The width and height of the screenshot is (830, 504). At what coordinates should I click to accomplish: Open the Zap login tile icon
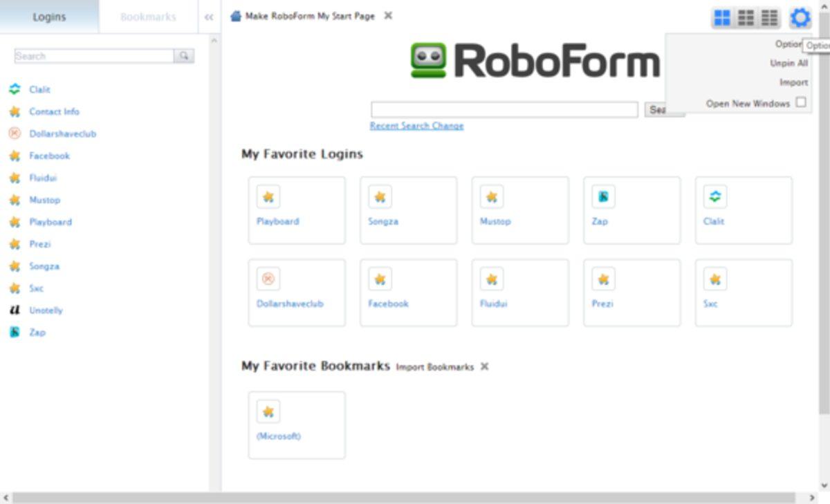(x=603, y=197)
